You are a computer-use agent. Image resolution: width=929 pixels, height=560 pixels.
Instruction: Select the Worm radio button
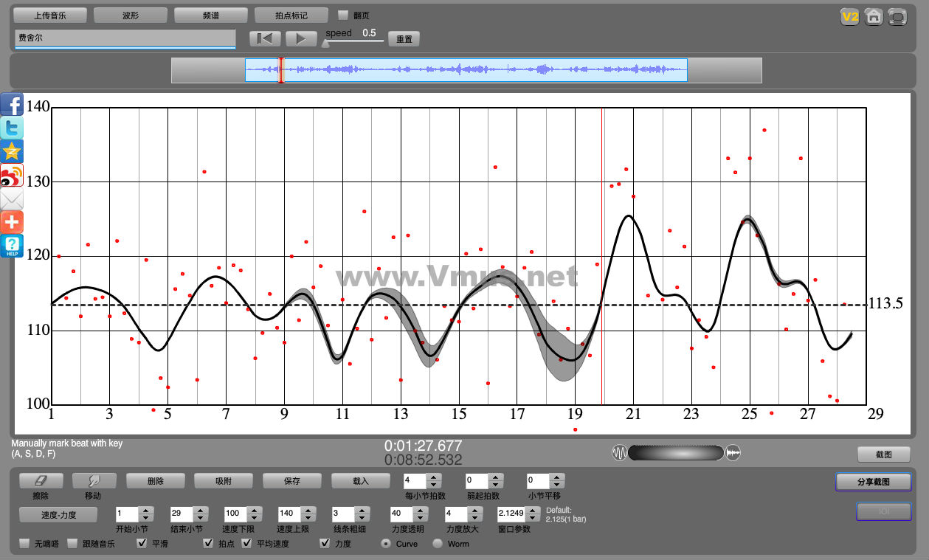pyautogui.click(x=438, y=544)
